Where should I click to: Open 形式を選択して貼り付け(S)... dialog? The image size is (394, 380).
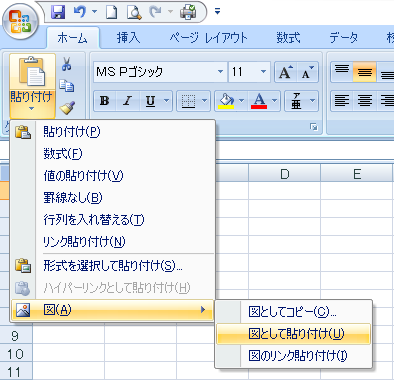113,266
